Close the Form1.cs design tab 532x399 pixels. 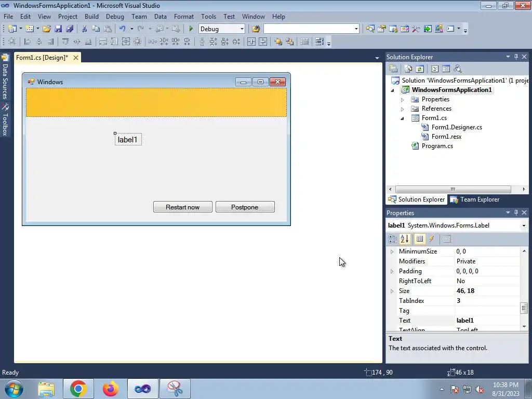[x=76, y=58]
